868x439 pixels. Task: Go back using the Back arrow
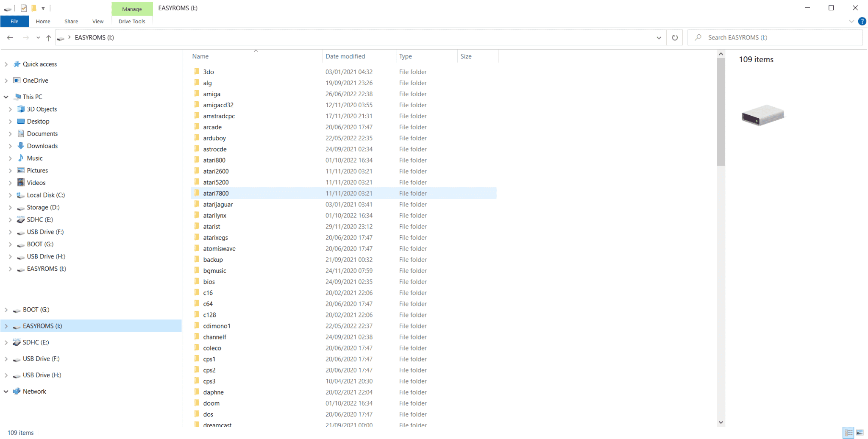(10, 38)
